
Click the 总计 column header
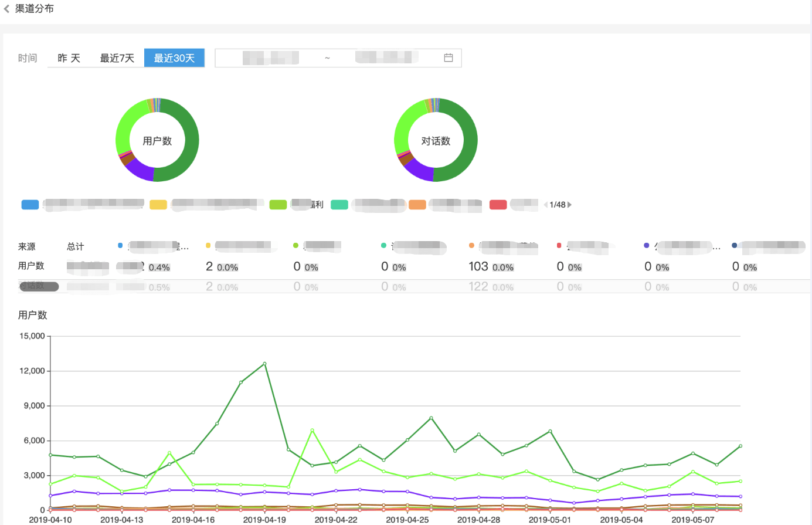click(76, 246)
